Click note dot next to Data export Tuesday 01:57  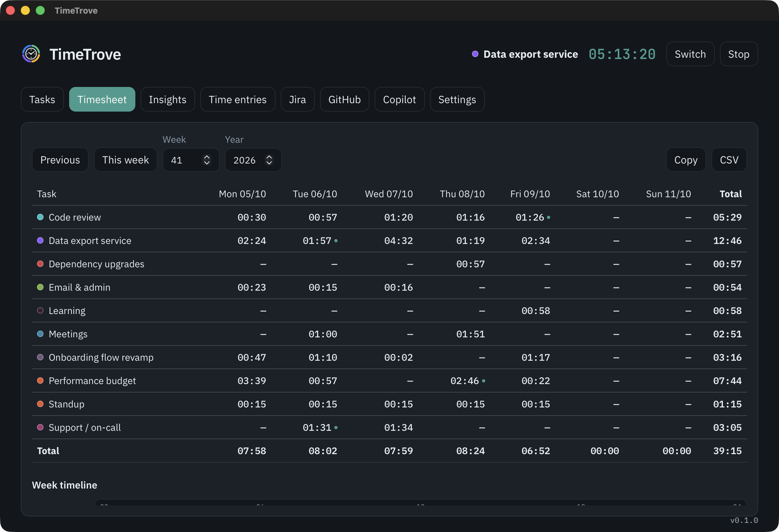point(336,241)
